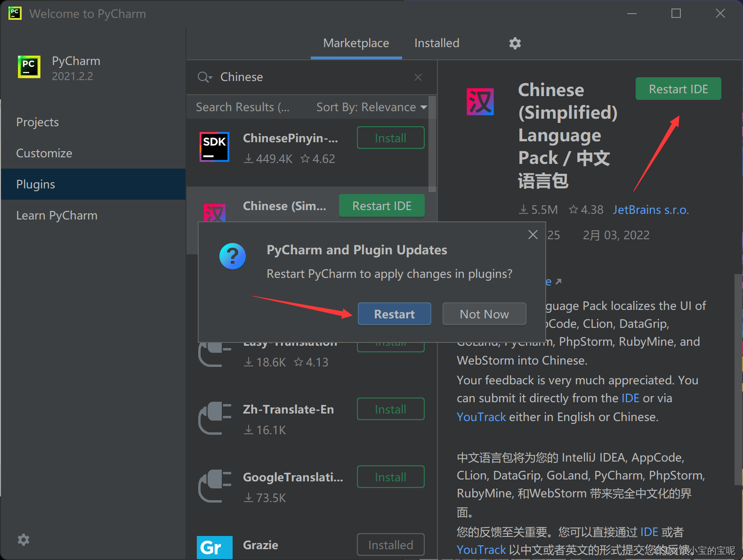Click the 18.6K downloads count
This screenshot has height=560, width=743.
pos(265,363)
